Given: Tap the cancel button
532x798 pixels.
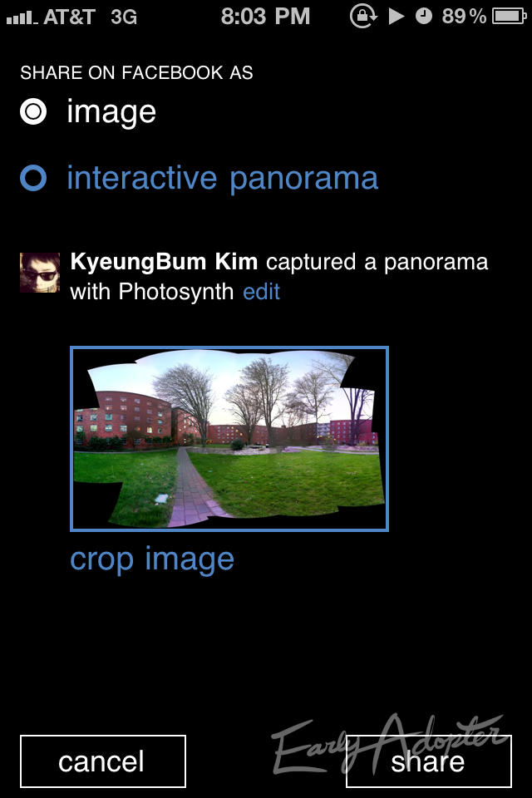Looking at the screenshot, I should (103, 761).
